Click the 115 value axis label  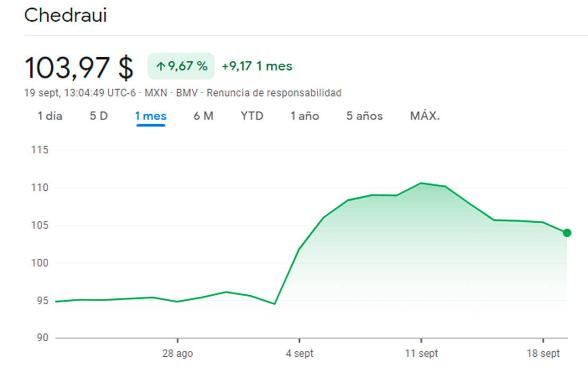[x=40, y=151]
